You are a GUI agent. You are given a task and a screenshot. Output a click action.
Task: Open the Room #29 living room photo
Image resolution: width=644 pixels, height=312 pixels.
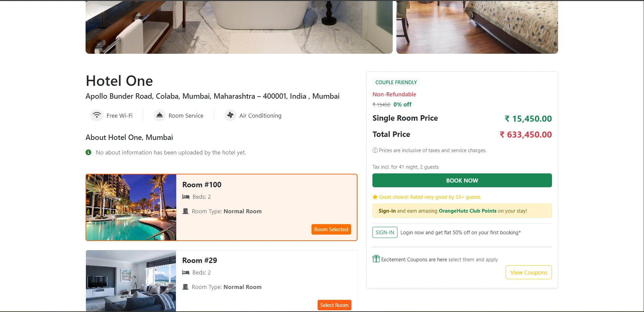pyautogui.click(x=131, y=281)
